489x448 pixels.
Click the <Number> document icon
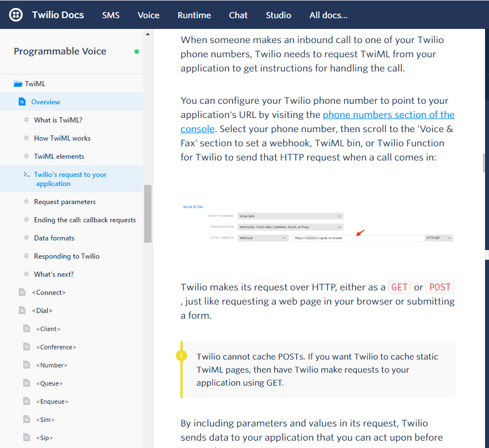(x=27, y=365)
